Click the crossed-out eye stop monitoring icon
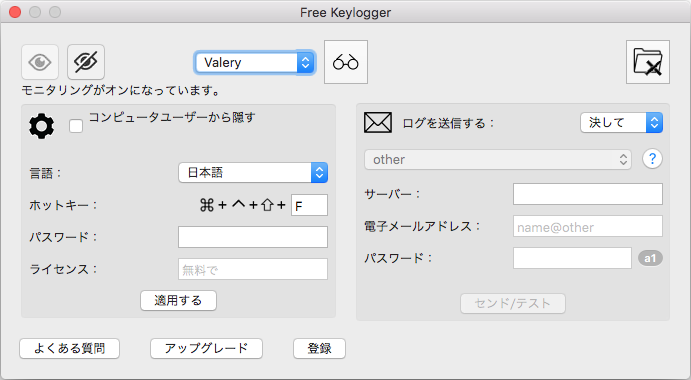This screenshot has height=380, width=691. [86, 62]
